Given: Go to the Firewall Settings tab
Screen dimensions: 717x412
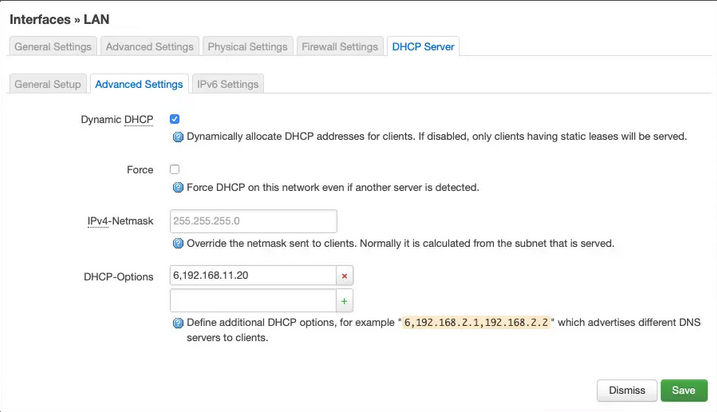Looking at the screenshot, I should [340, 46].
